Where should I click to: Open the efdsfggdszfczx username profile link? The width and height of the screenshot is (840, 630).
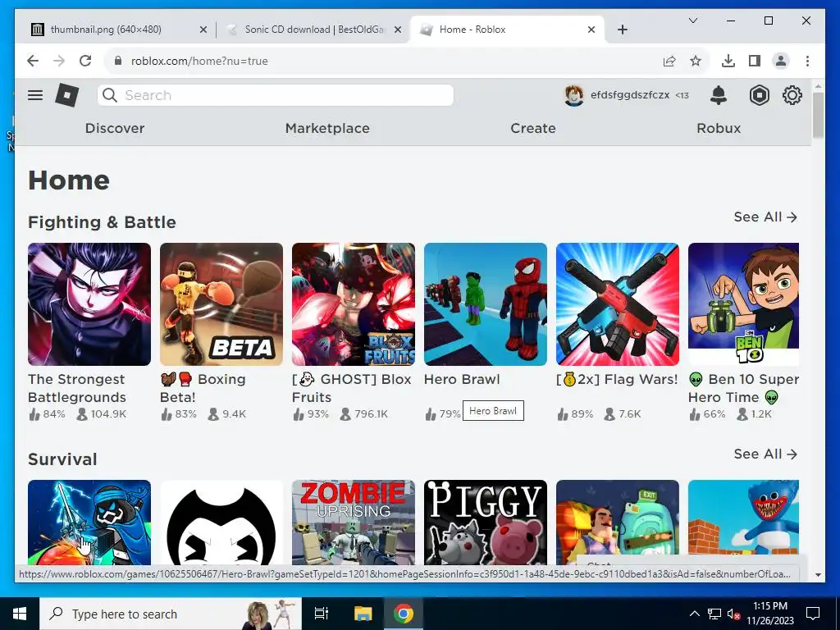[x=630, y=95]
